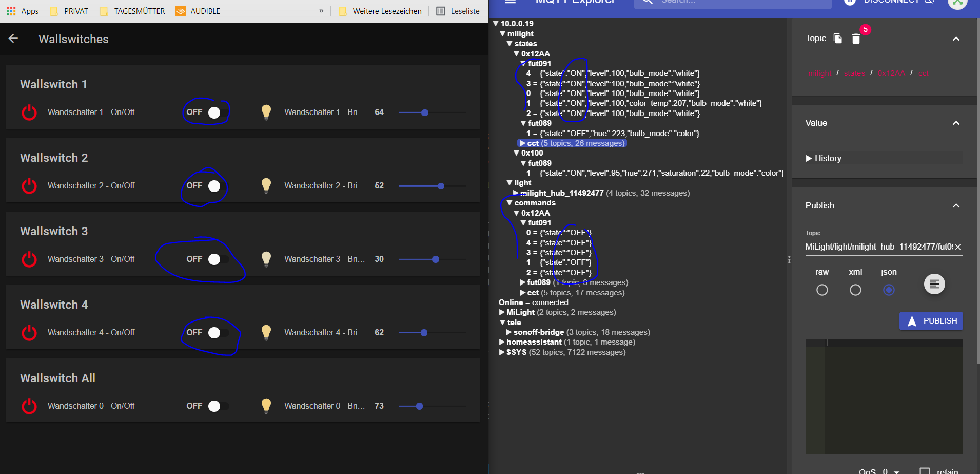Click the red power icon for Wandschalter 0

(x=29, y=406)
